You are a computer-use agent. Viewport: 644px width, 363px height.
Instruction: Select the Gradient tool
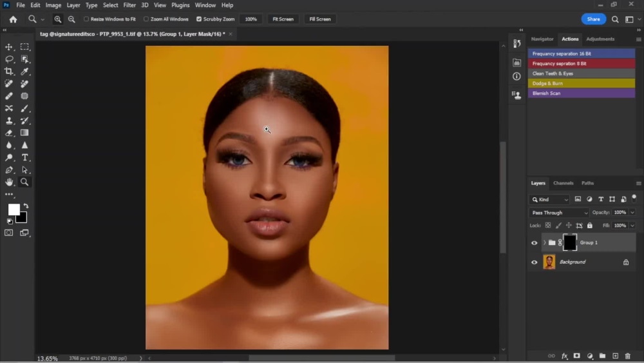(24, 133)
